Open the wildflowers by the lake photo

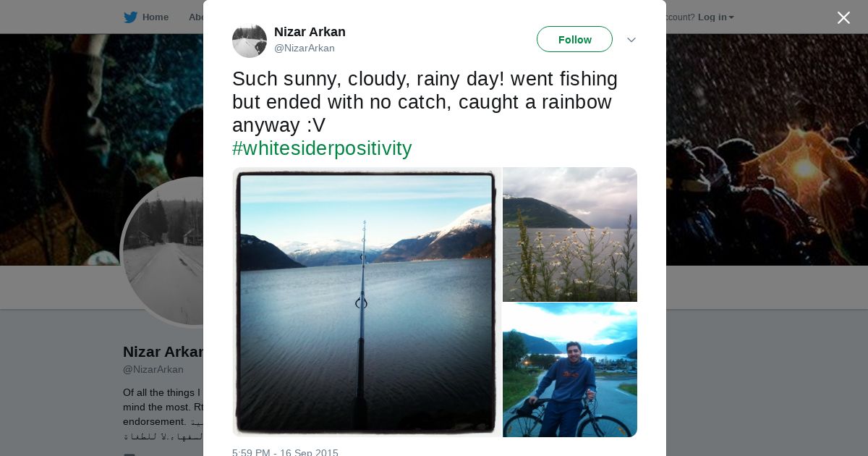coord(570,234)
